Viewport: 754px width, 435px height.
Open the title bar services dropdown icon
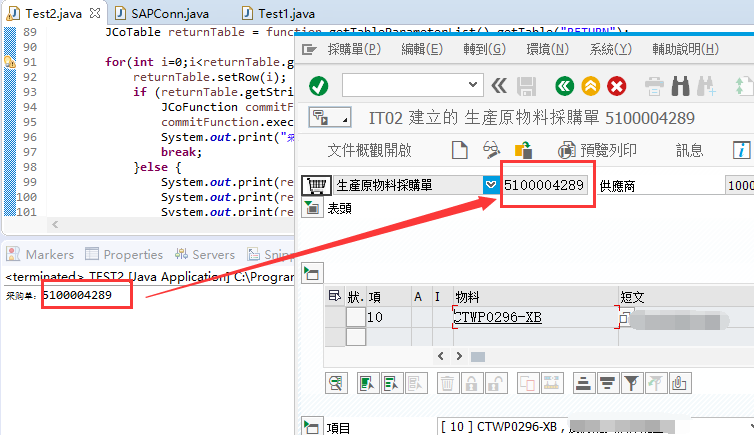tap(329, 117)
